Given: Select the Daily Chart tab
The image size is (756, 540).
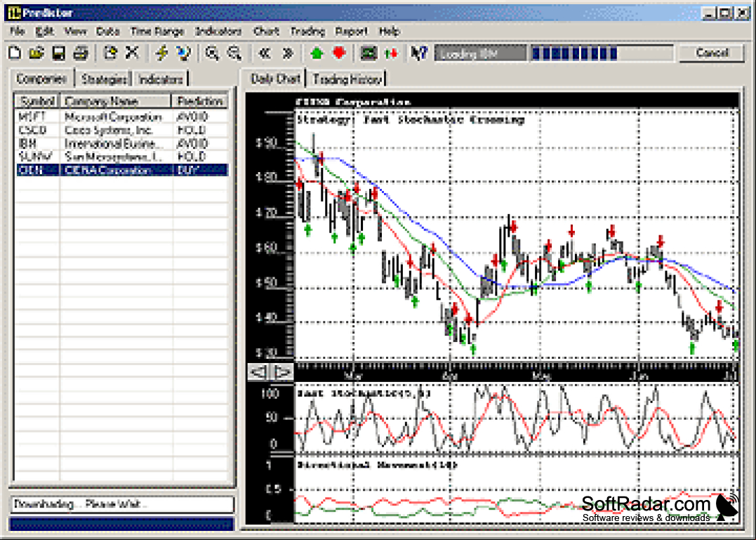Looking at the screenshot, I should coord(275,78).
